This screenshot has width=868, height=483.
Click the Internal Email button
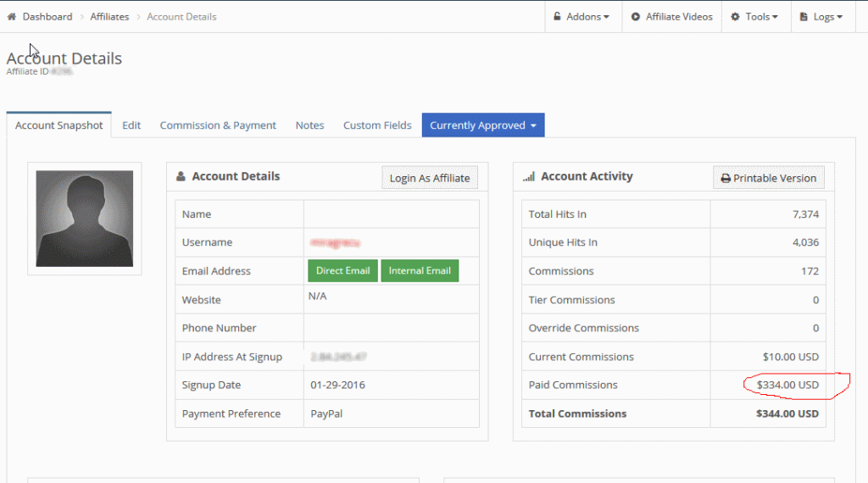click(x=420, y=271)
